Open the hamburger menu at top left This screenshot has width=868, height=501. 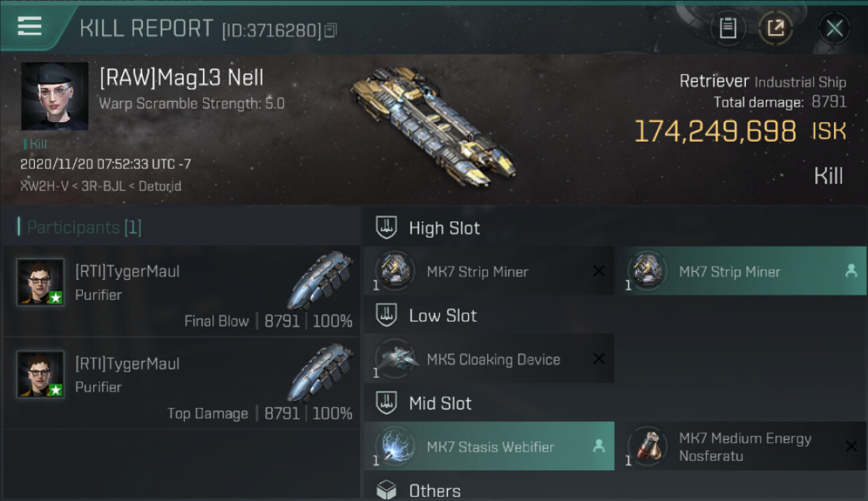click(29, 27)
